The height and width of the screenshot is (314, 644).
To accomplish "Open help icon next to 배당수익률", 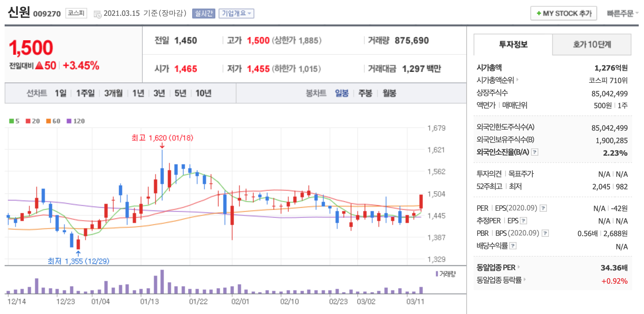I will pyautogui.click(x=513, y=246).
